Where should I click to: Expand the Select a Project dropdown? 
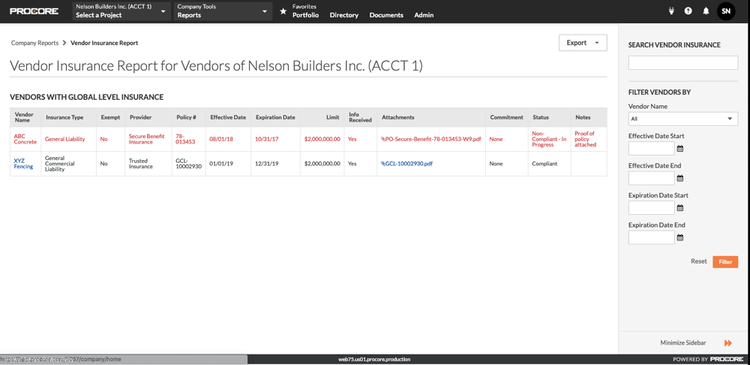pyautogui.click(x=121, y=11)
